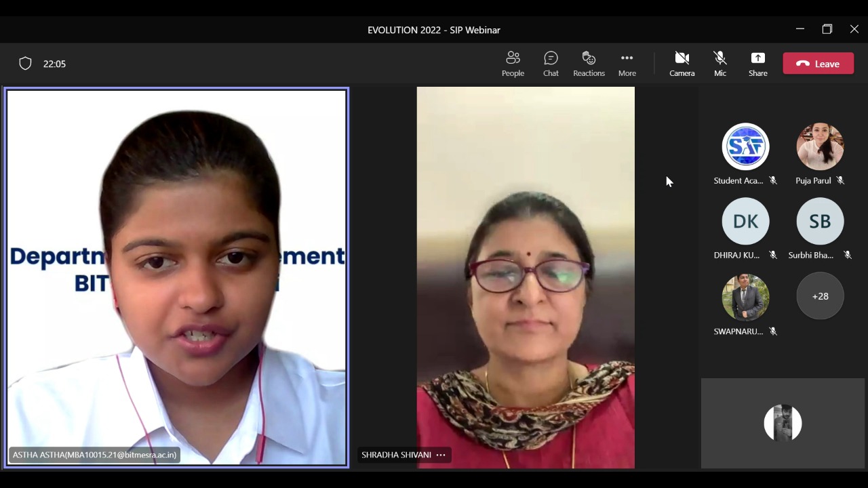
Task: Select Student Academy participant avatar
Action: pyautogui.click(x=745, y=146)
